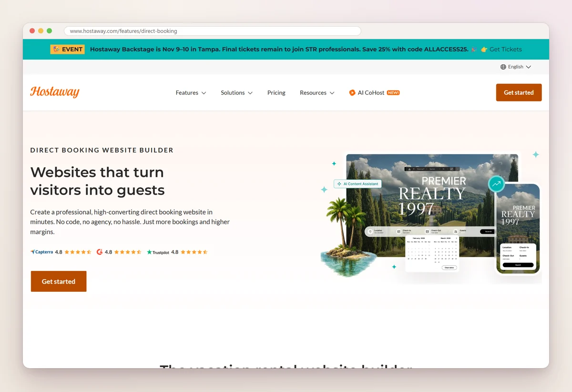This screenshot has width=572, height=392.
Task: Click the Get Tickets link
Action: 506,49
